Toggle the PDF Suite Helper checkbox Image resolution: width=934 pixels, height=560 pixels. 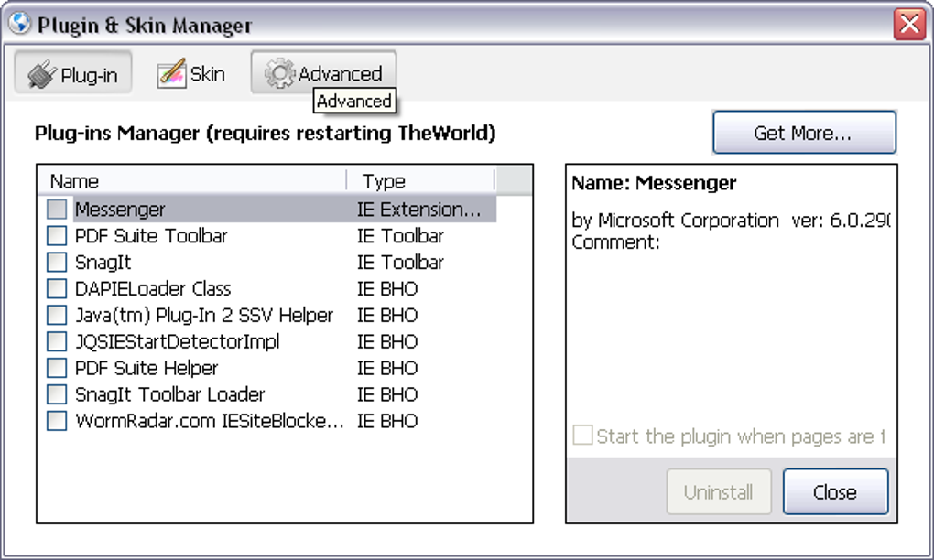57,367
